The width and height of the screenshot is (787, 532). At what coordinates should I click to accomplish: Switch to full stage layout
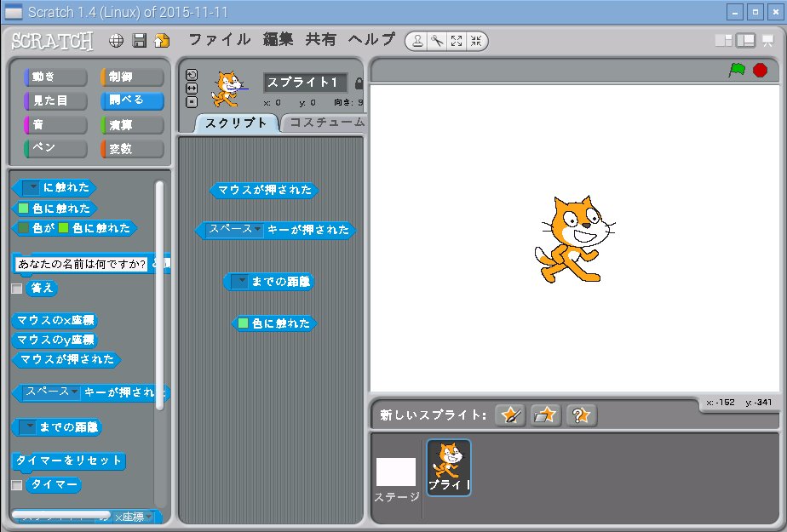pos(746,41)
